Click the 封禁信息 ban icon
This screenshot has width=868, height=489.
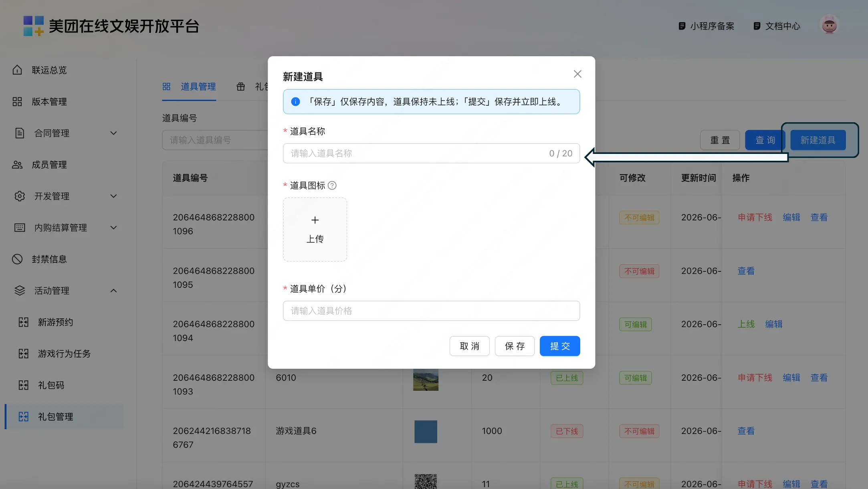[x=17, y=259]
